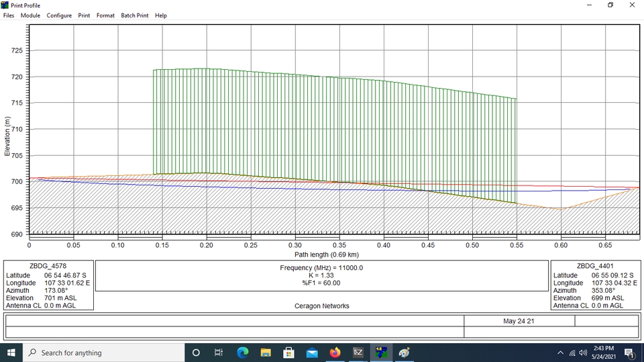The height and width of the screenshot is (362, 644).
Task: Open the XZ app on the taskbar
Action: pyautogui.click(x=358, y=353)
